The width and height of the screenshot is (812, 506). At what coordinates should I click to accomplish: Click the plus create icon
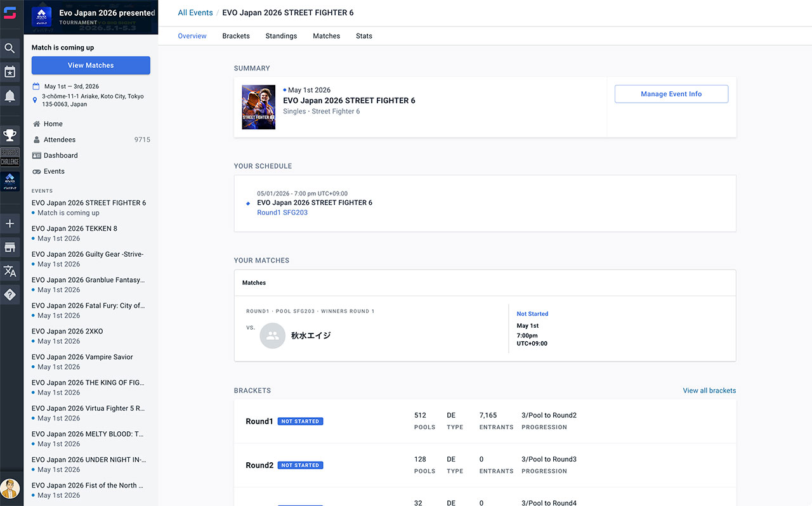[10, 224]
